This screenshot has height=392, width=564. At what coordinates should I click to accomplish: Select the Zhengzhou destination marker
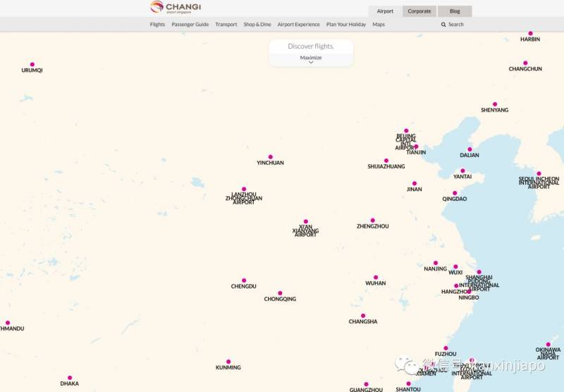(373, 220)
